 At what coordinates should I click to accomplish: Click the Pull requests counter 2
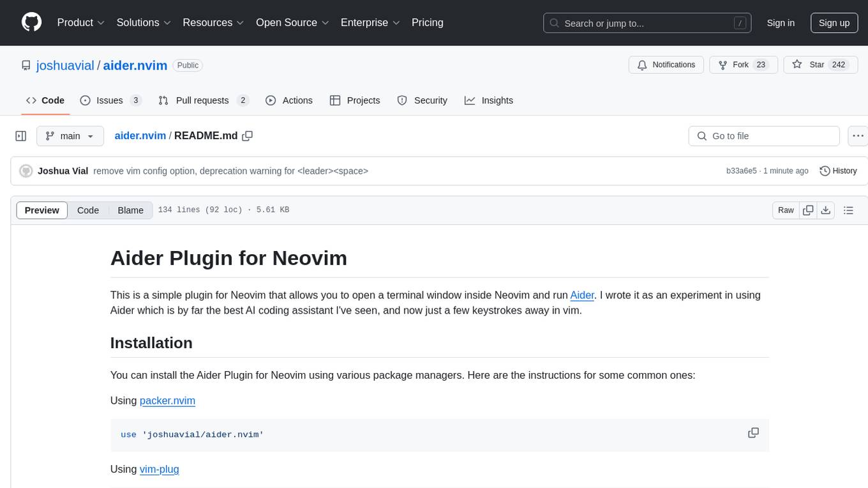[243, 100]
